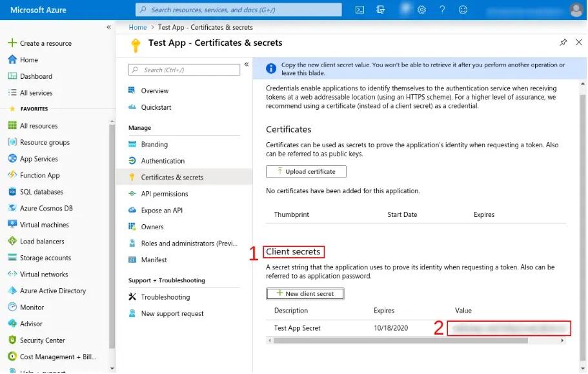Collapse the Test App menu panel
The width and height of the screenshot is (588, 374).
(x=247, y=64)
